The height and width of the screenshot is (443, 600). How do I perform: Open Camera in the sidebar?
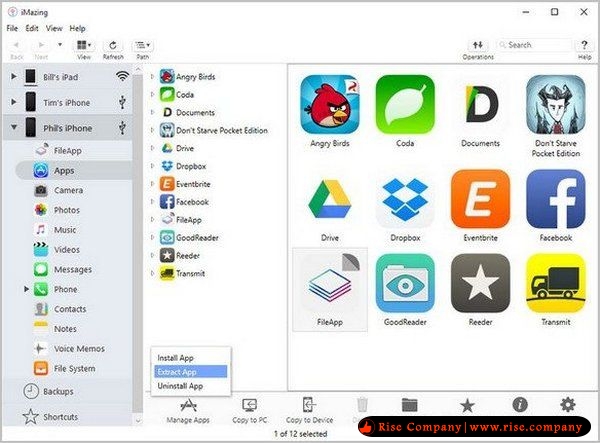(x=68, y=190)
